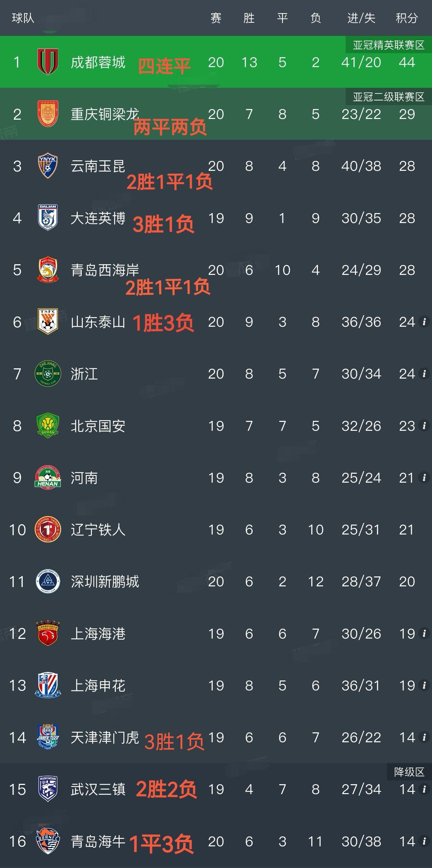This screenshot has height=868, width=432.
Task: Open 辽宁铁人 team crest
Action: pos(48,530)
